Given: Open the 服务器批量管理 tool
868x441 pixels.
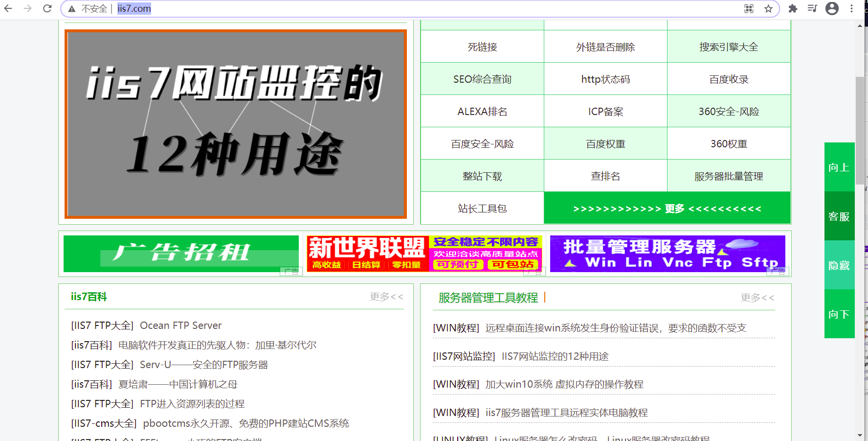Looking at the screenshot, I should point(729,176).
